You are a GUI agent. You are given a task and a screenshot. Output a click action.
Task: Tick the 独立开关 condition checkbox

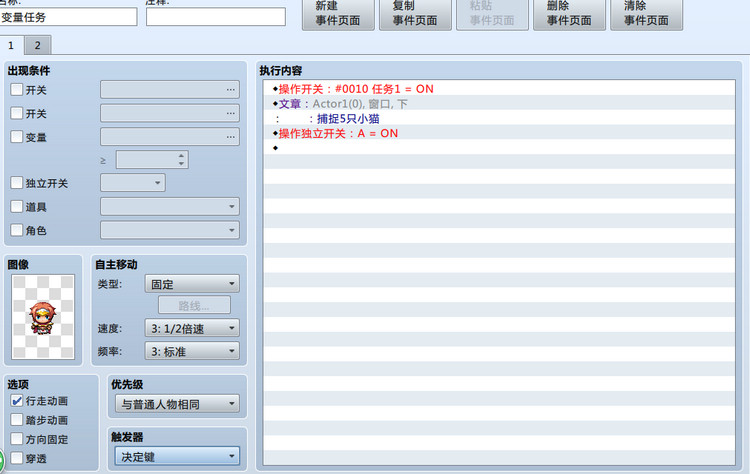(x=17, y=183)
